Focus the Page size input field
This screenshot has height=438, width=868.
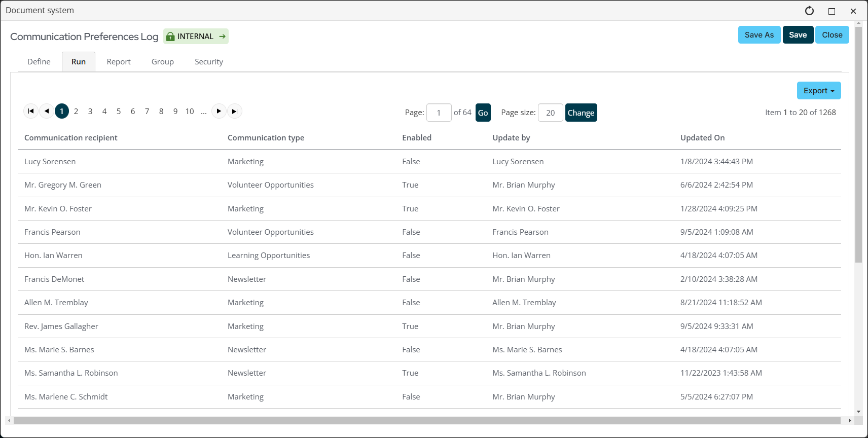tap(551, 113)
